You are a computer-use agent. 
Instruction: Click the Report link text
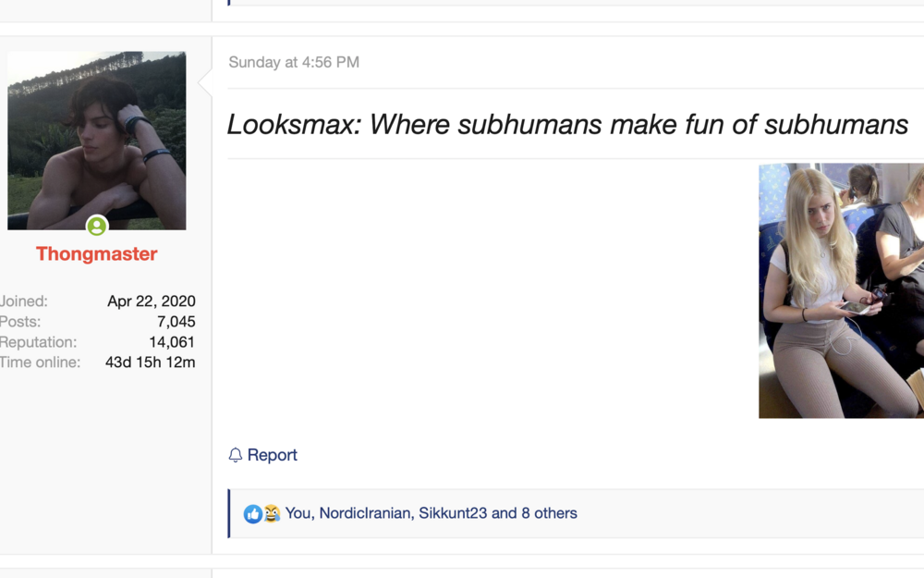(273, 455)
